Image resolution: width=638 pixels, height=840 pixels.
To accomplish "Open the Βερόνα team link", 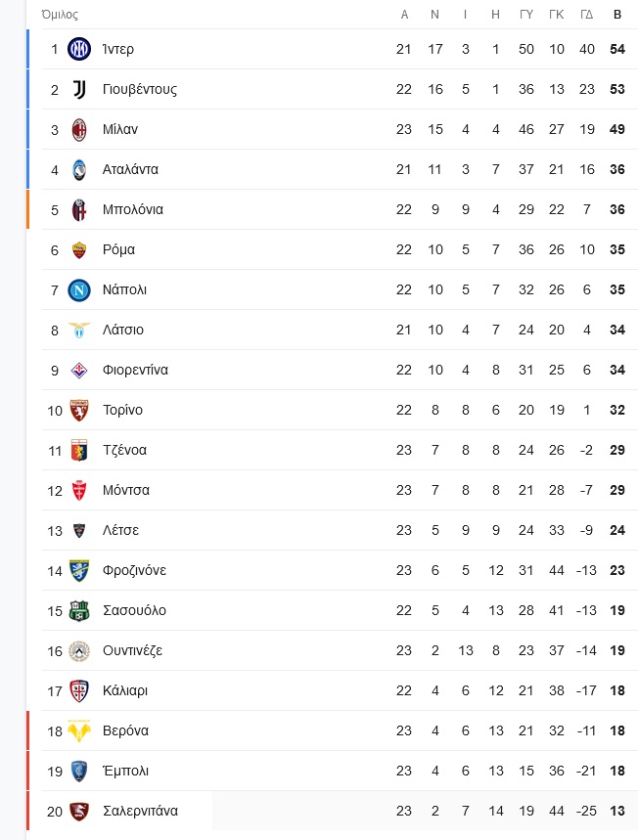I will pos(125,730).
